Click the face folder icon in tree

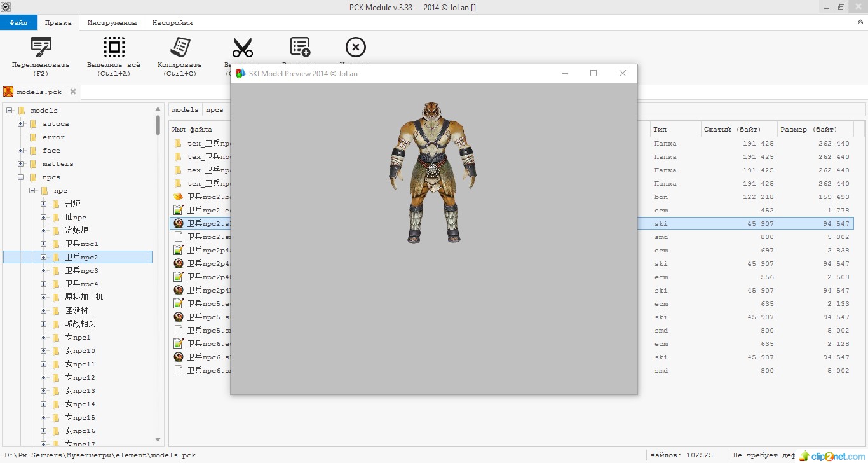click(x=33, y=151)
